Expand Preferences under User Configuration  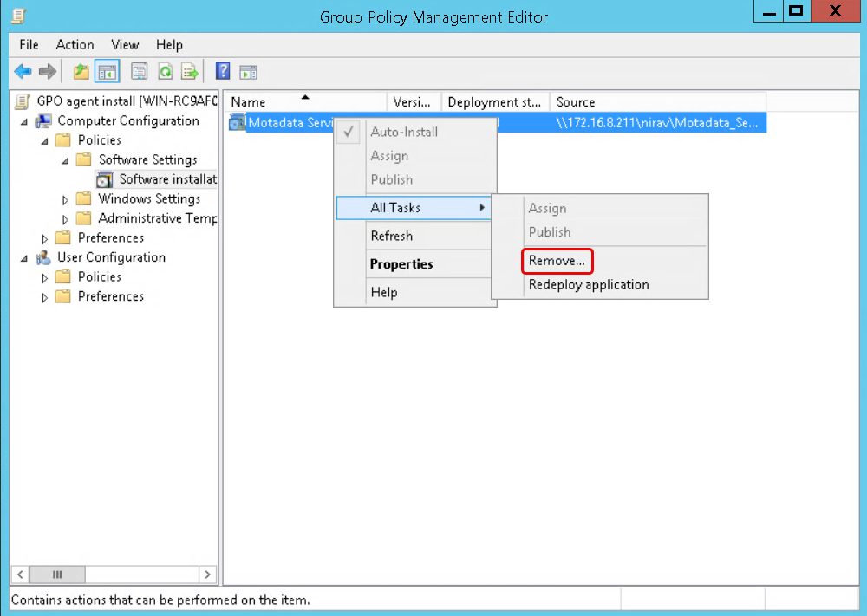click(45, 296)
